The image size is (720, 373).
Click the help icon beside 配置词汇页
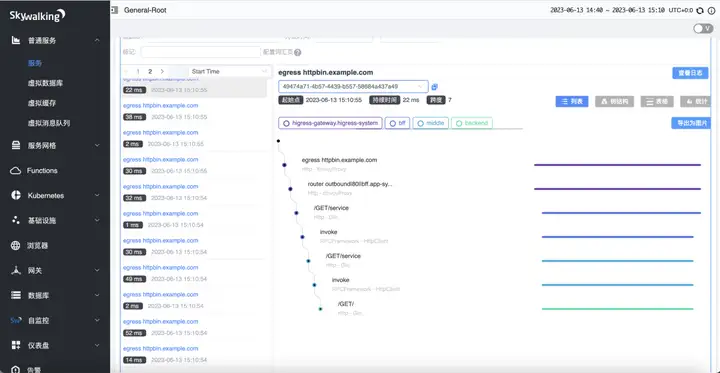pyautogui.click(x=298, y=52)
